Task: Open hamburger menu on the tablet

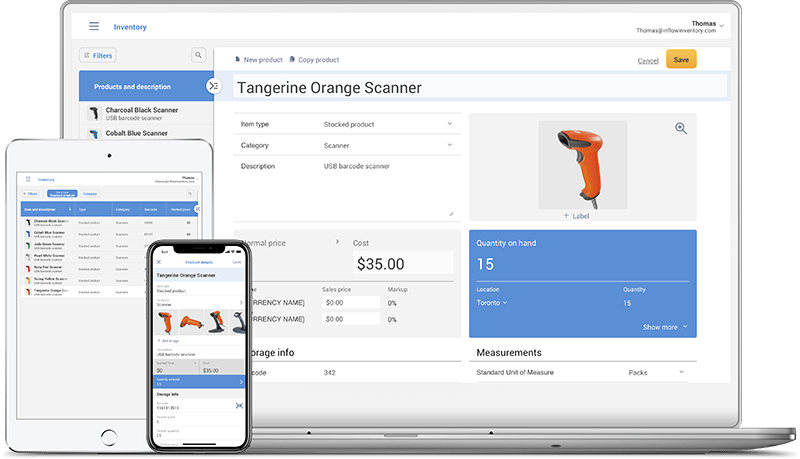Action: click(28, 179)
